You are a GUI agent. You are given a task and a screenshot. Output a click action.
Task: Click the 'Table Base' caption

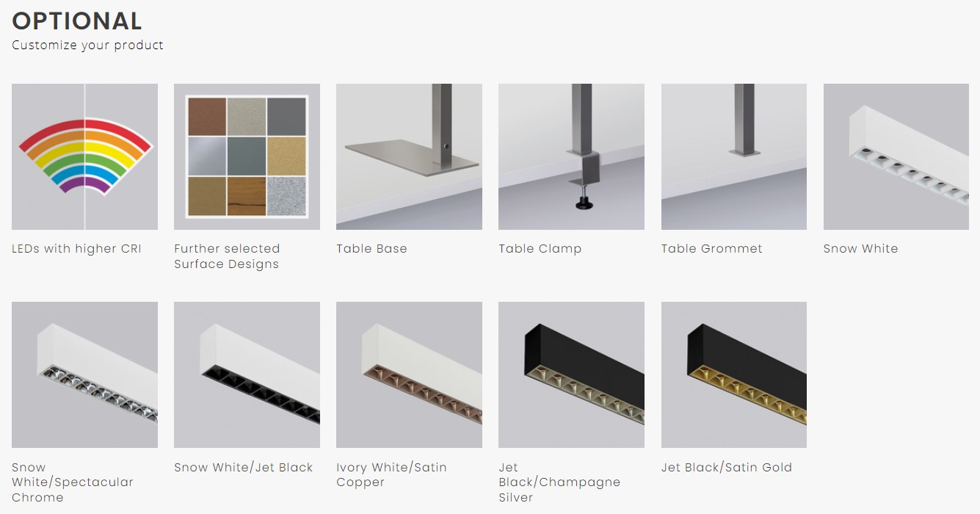tap(371, 249)
